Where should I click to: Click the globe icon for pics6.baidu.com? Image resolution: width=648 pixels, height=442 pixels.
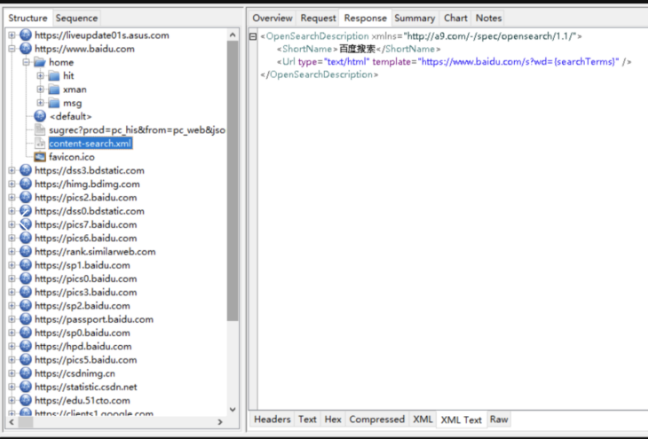point(26,238)
